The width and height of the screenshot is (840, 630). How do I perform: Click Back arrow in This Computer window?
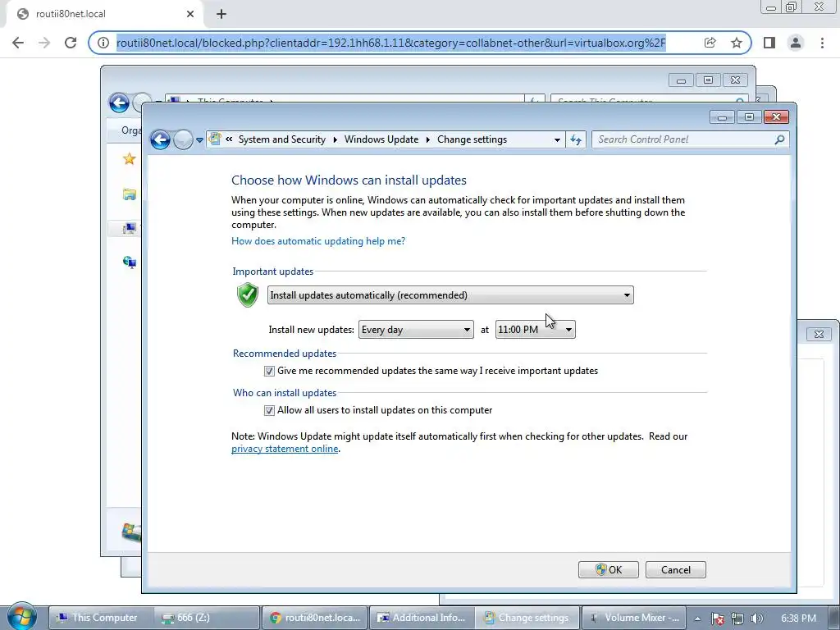119,103
